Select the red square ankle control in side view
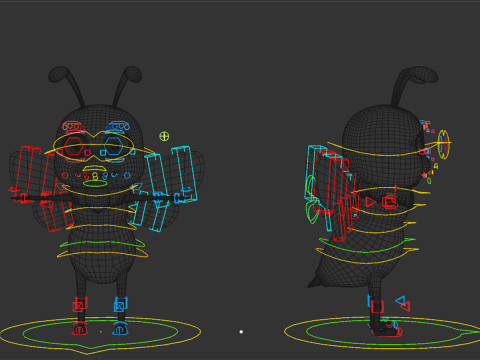Viewport: 480px width, 360px height. [377, 306]
